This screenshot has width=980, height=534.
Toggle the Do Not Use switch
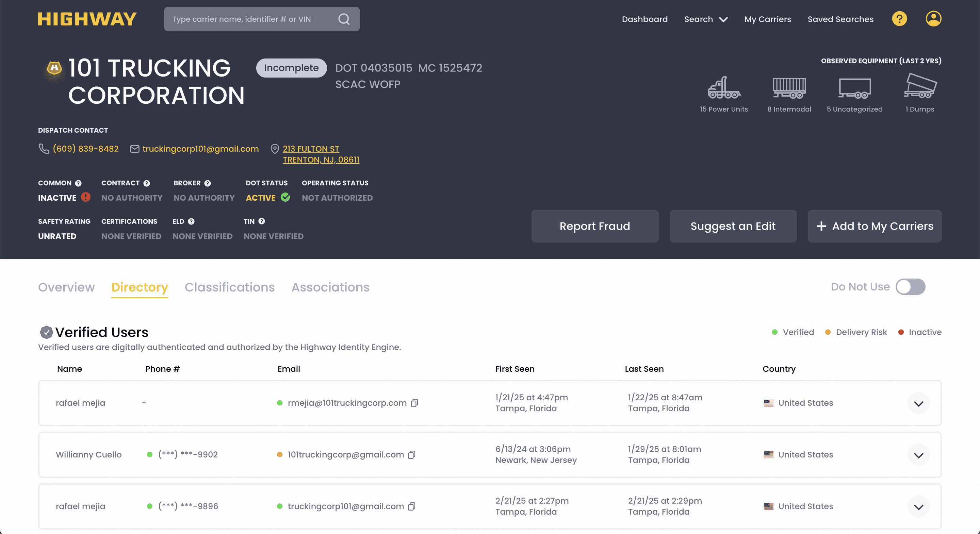[x=910, y=287]
